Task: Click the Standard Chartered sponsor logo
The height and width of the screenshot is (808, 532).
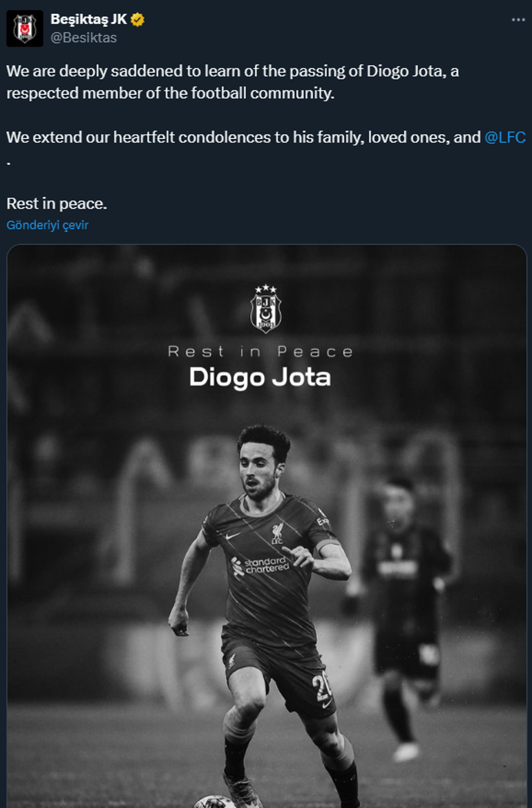Action: pyautogui.click(x=260, y=565)
